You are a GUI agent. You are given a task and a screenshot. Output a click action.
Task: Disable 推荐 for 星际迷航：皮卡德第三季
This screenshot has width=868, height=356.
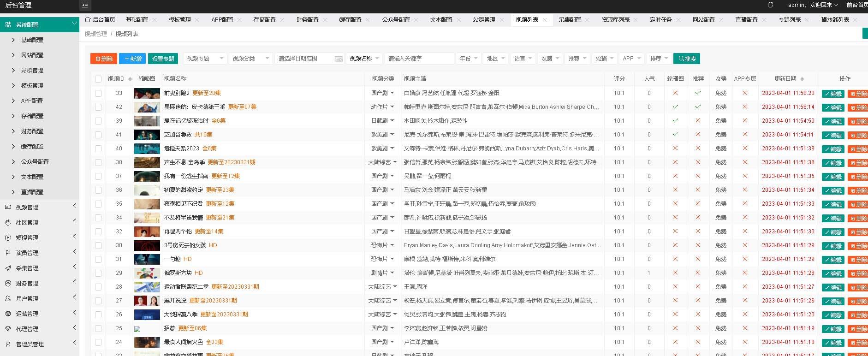[x=698, y=107]
